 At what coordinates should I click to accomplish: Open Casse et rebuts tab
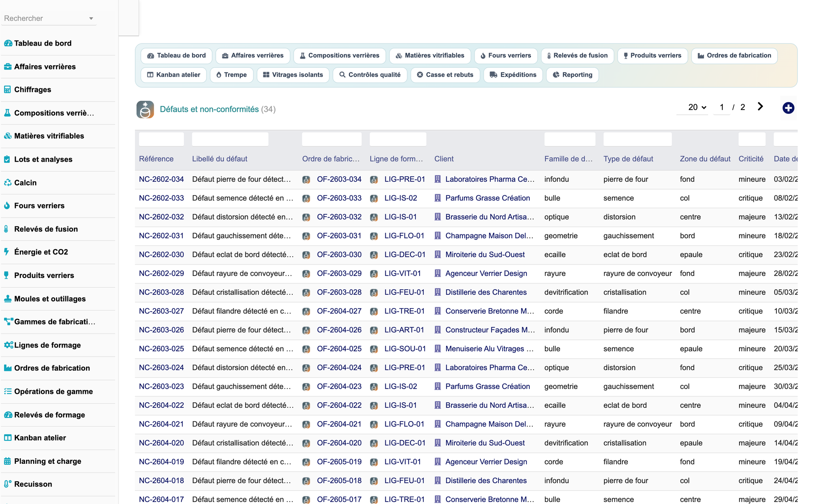(x=445, y=75)
